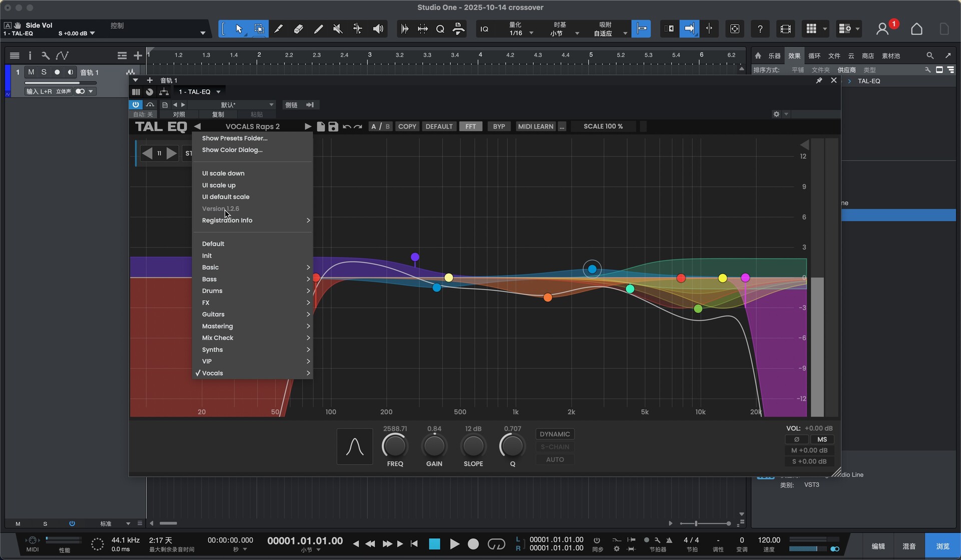The height and width of the screenshot is (560, 961).
Task: Click the TAL EQ save preset icon
Action: coord(333,127)
